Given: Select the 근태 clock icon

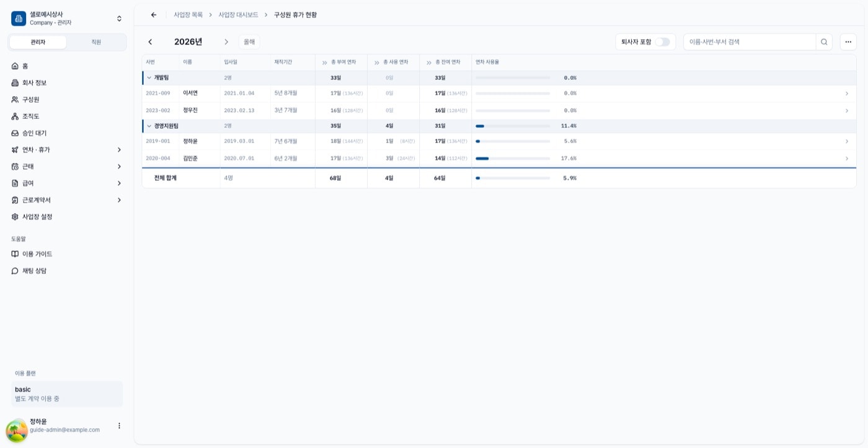Looking at the screenshot, I should [x=15, y=166].
